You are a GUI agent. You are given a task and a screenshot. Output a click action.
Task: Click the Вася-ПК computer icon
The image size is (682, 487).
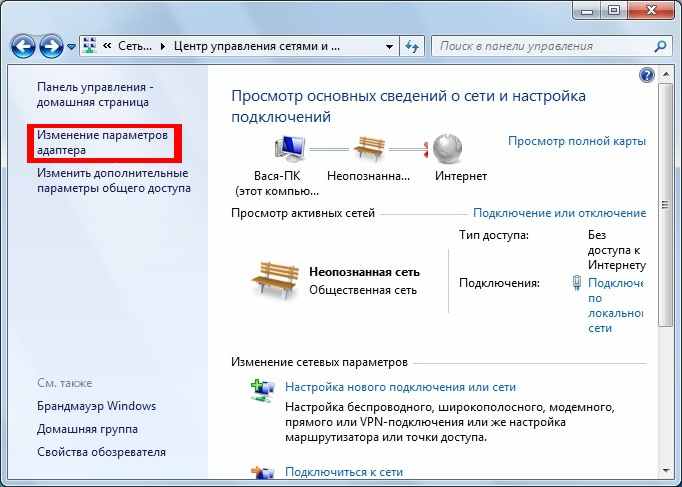pyautogui.click(x=290, y=148)
